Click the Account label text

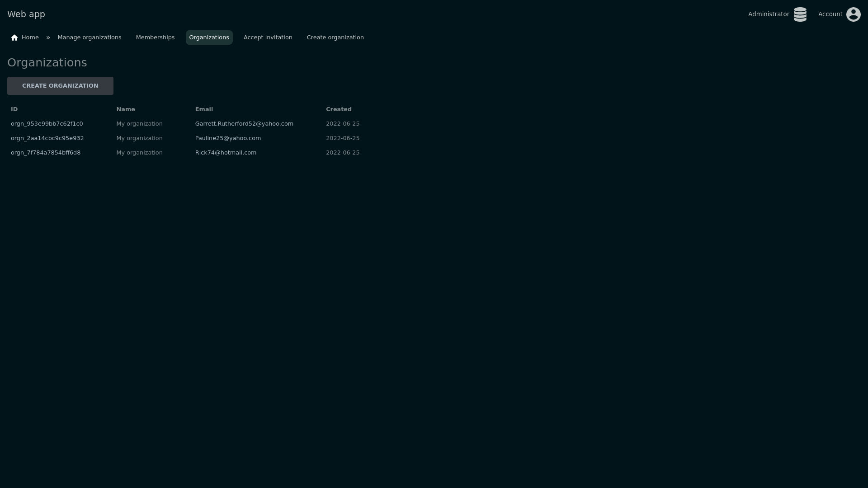coord(830,14)
